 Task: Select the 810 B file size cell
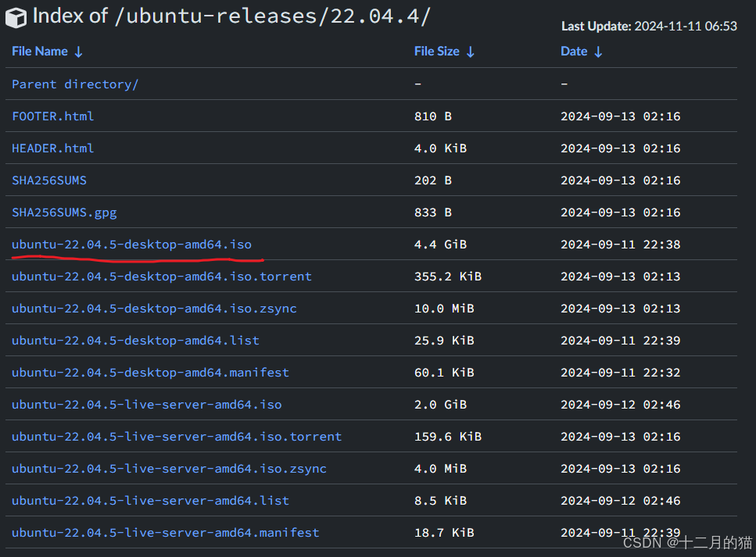click(433, 116)
